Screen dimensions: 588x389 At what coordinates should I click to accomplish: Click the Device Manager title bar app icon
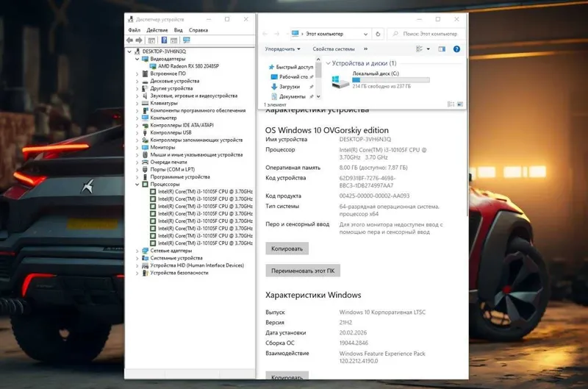click(131, 20)
